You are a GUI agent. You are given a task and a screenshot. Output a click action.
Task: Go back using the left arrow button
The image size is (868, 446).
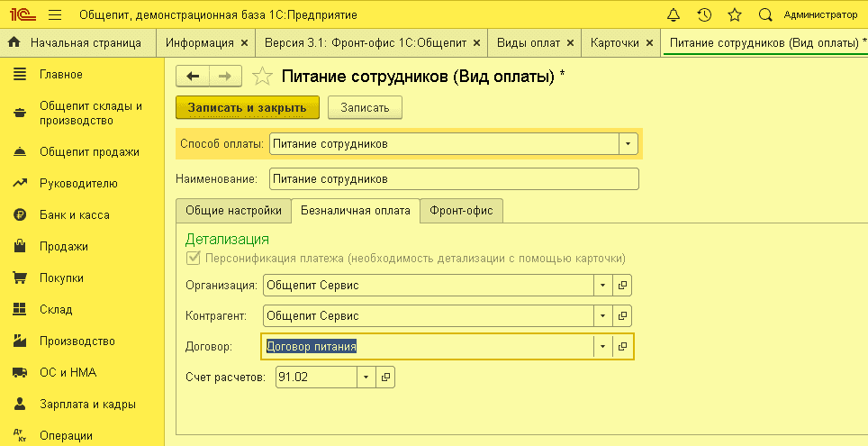tap(192, 76)
